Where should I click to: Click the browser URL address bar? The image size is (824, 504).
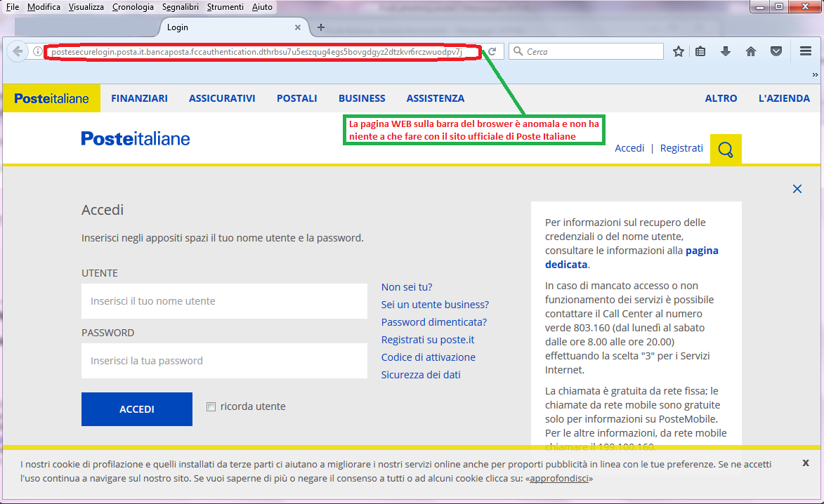click(263, 51)
